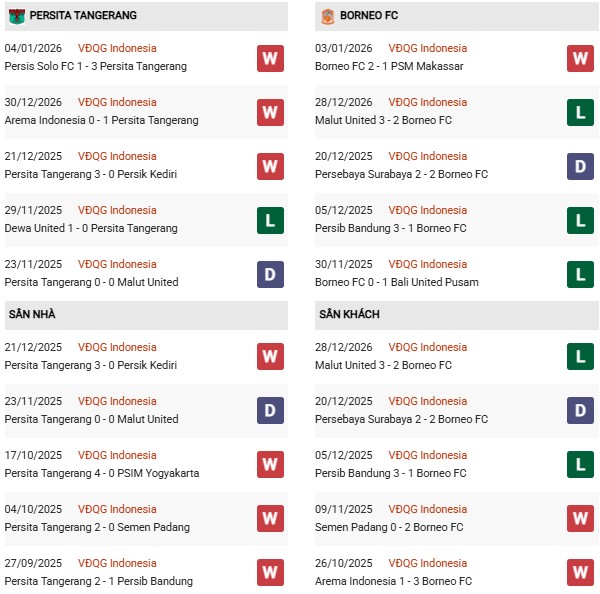
Task: Click W badge for PSIM Yogyakarta match
Action: tap(270, 465)
